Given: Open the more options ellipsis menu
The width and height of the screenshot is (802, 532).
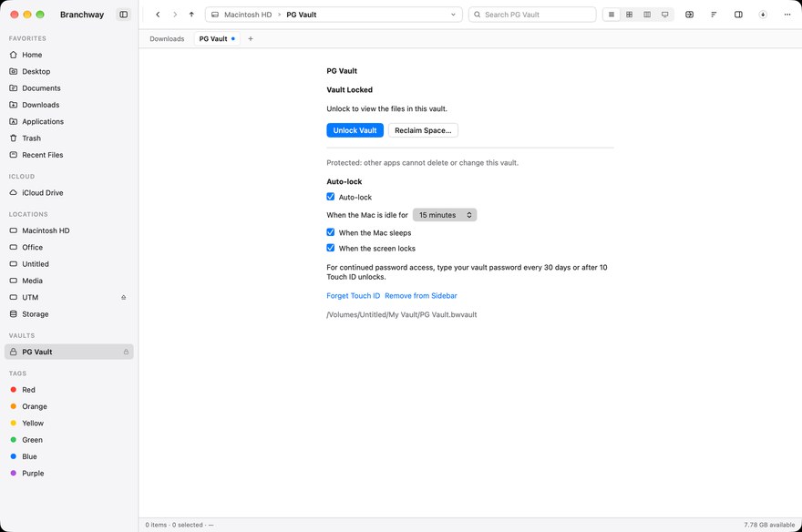Looking at the screenshot, I should [787, 15].
